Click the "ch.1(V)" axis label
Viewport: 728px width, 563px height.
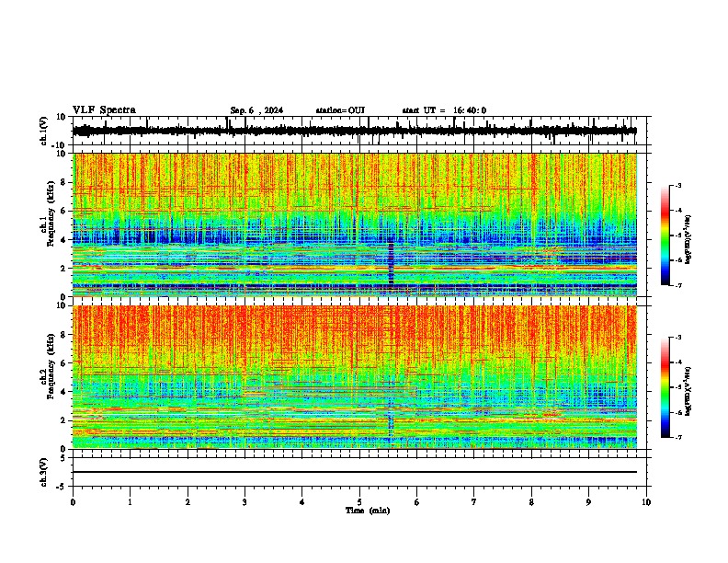click(x=44, y=131)
